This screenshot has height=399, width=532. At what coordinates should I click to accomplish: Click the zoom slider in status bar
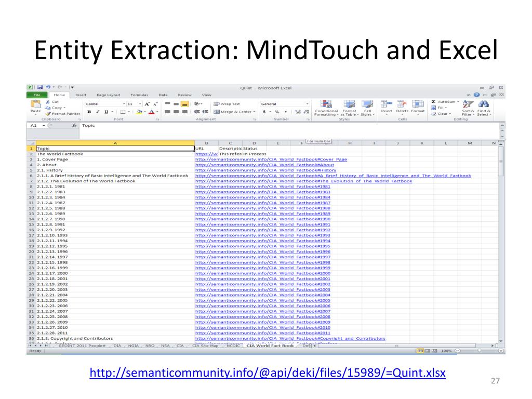coord(478,351)
